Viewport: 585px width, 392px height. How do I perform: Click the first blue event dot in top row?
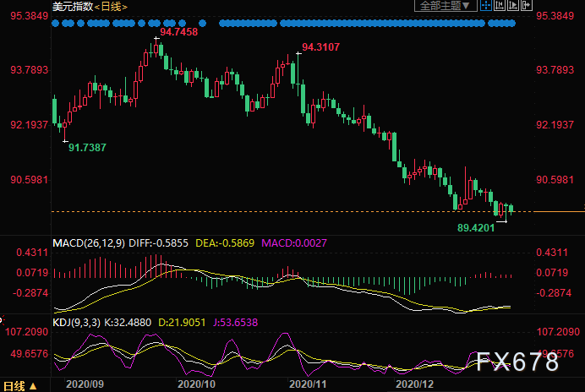tap(56, 24)
